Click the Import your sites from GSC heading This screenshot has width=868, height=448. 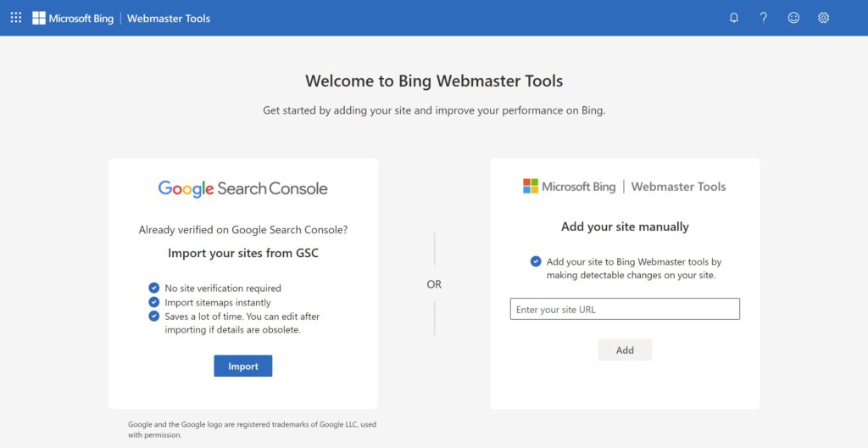click(x=243, y=254)
